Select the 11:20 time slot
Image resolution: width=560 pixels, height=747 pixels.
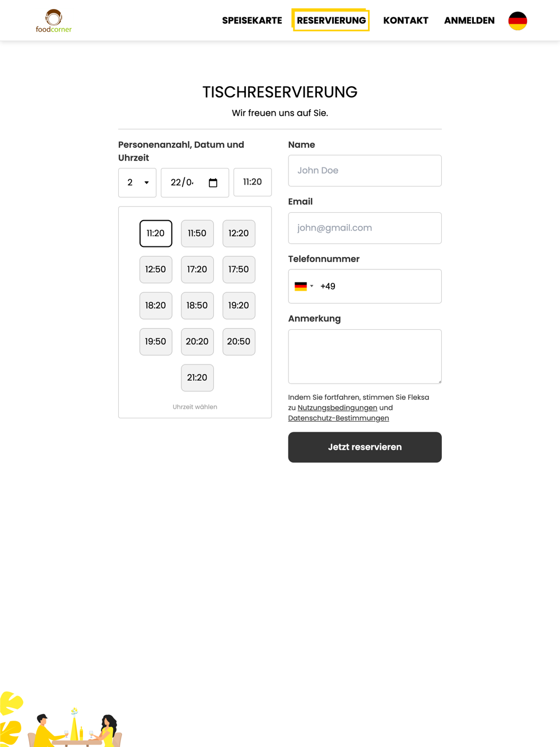pos(156,234)
